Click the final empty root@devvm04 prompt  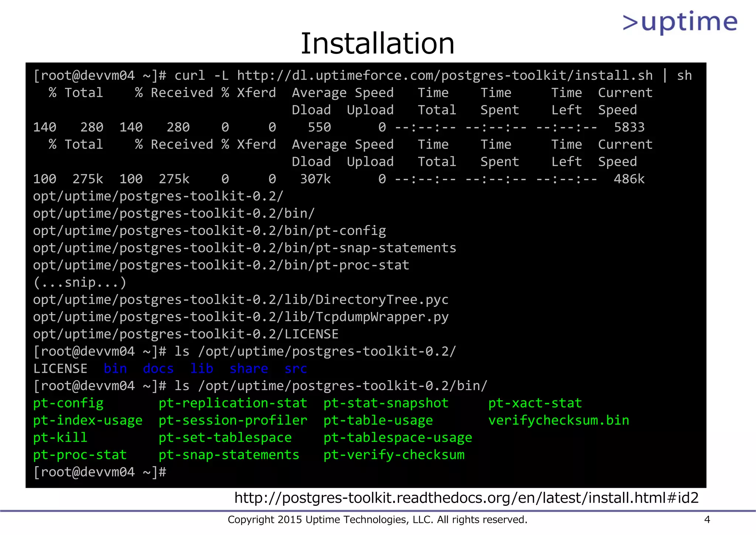click(x=100, y=472)
